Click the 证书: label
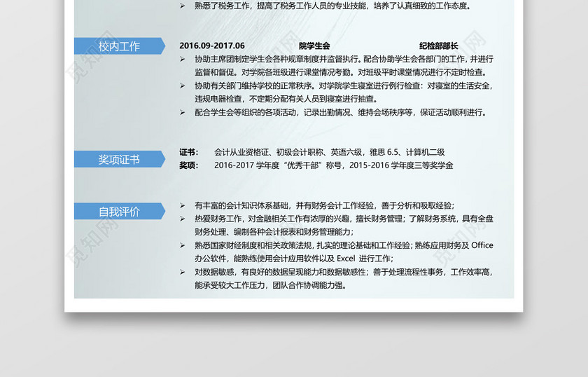The width and height of the screenshot is (588, 377). (x=188, y=152)
